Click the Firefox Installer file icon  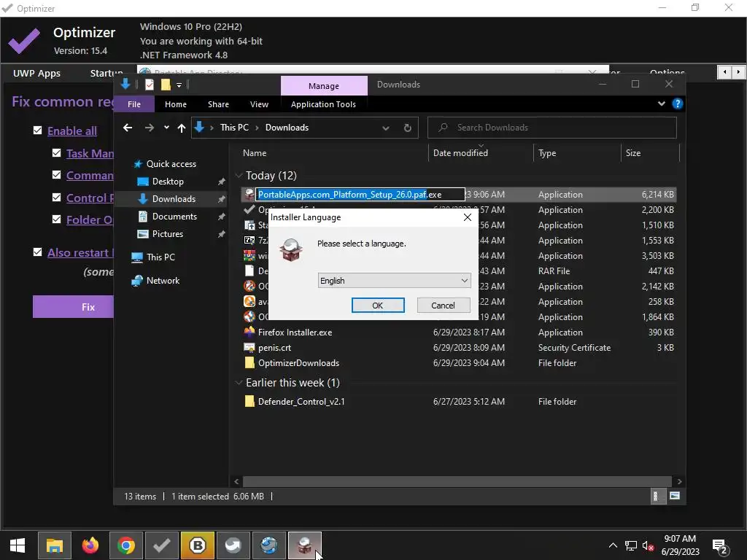tap(249, 332)
